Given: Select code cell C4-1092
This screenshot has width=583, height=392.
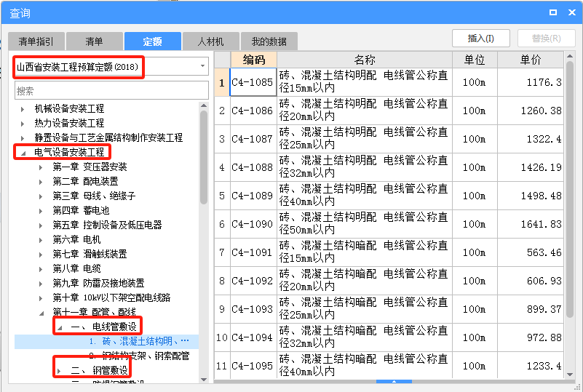Looking at the screenshot, I should [253, 281].
